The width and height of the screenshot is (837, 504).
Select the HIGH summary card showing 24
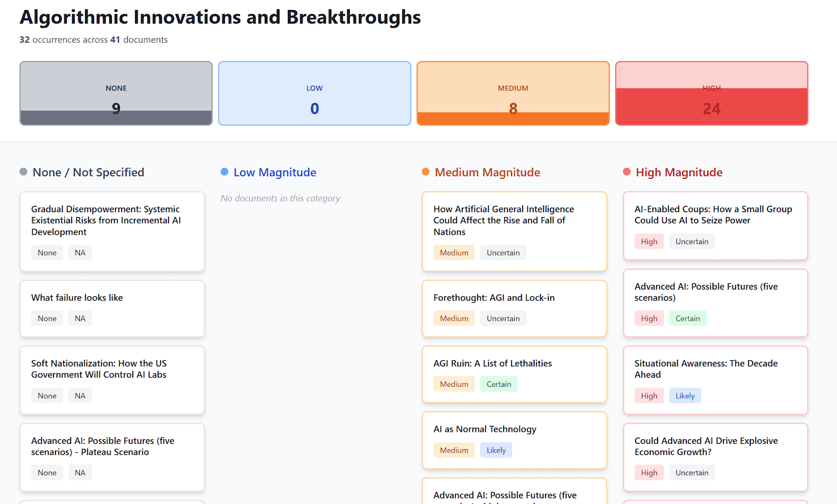pyautogui.click(x=711, y=94)
